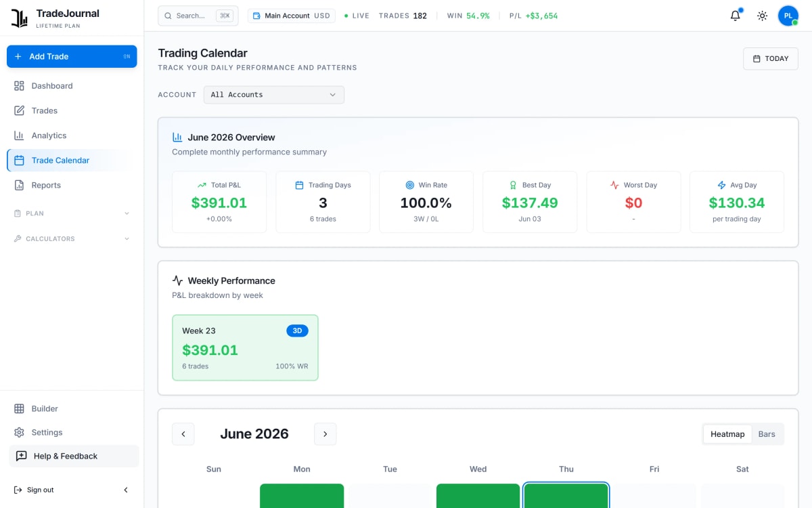The image size is (812, 508).
Task: Click the Total P&L trend icon
Action: (202, 185)
